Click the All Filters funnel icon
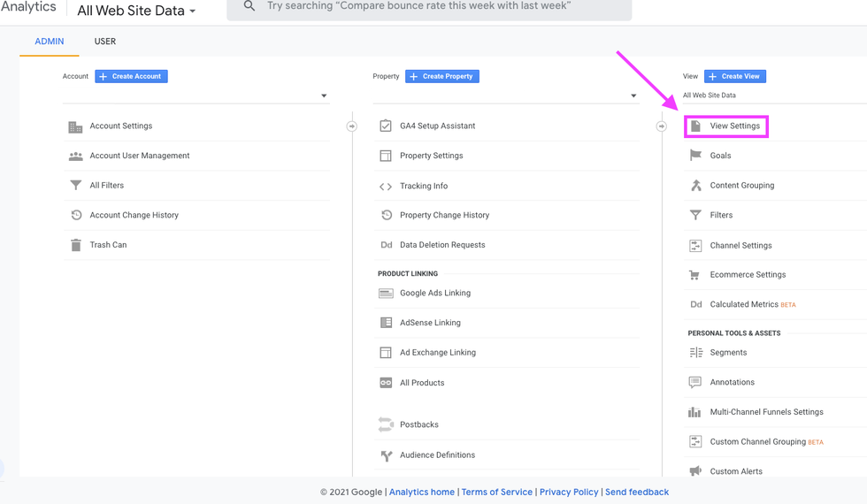 pyautogui.click(x=75, y=186)
